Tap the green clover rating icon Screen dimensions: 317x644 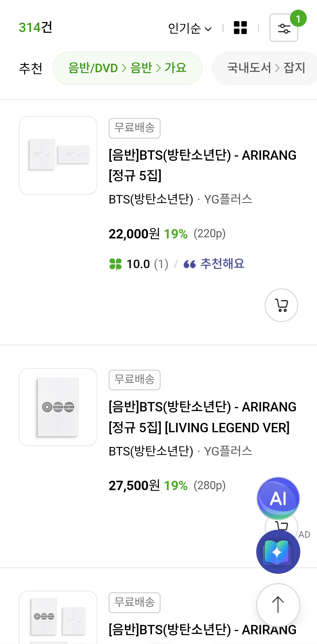[115, 264]
